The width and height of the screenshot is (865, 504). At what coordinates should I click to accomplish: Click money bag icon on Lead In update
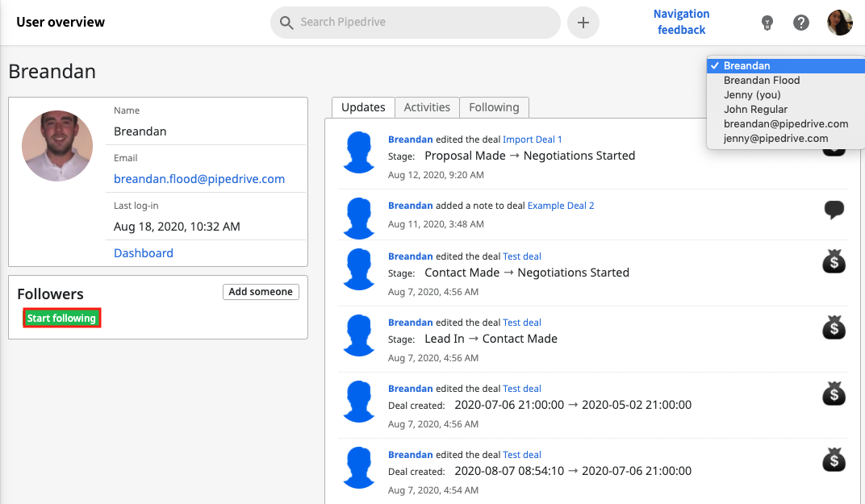pos(834,327)
